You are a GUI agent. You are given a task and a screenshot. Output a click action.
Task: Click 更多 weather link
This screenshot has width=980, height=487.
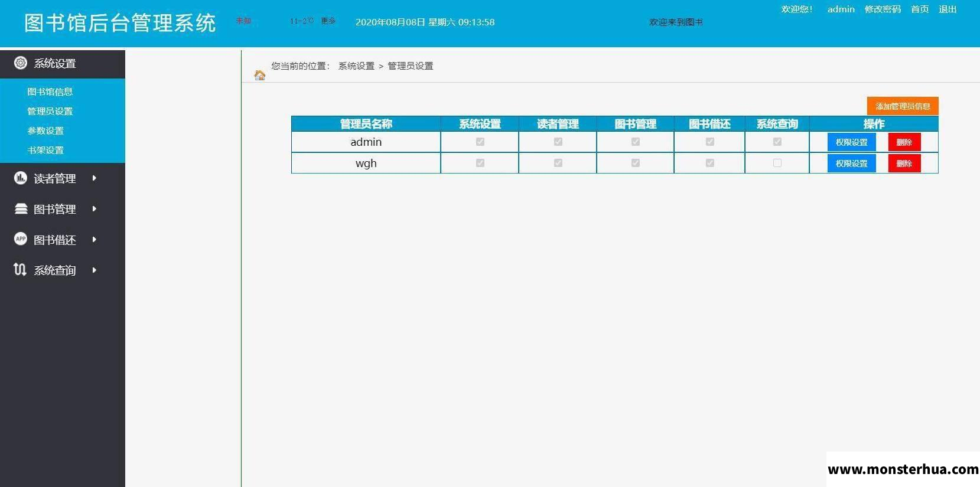[x=328, y=21]
